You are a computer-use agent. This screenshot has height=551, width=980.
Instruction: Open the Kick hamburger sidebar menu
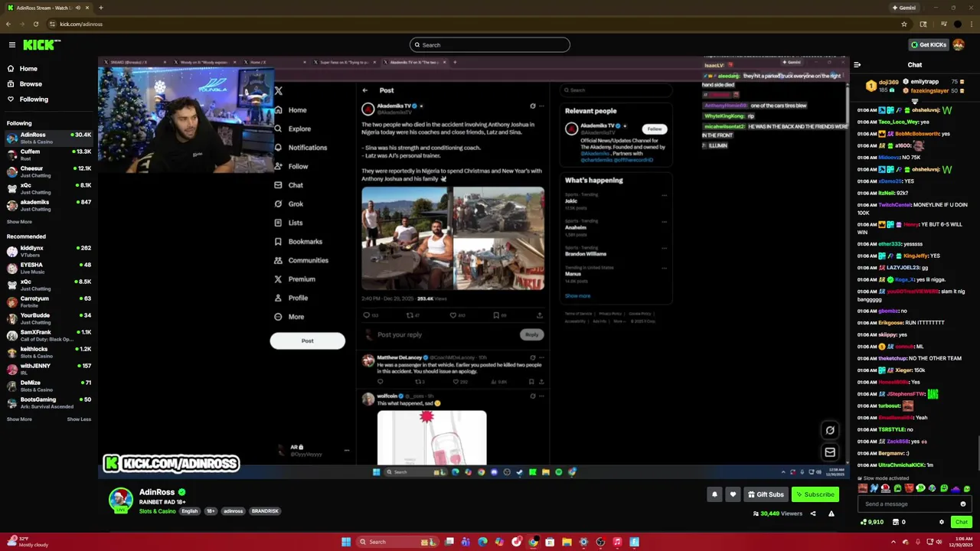click(x=12, y=44)
